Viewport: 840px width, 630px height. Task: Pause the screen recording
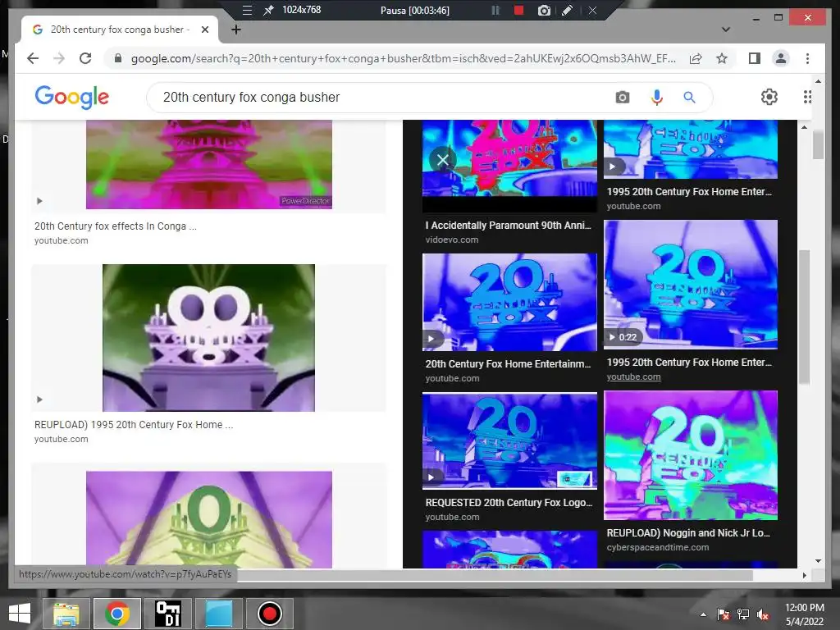click(x=495, y=10)
